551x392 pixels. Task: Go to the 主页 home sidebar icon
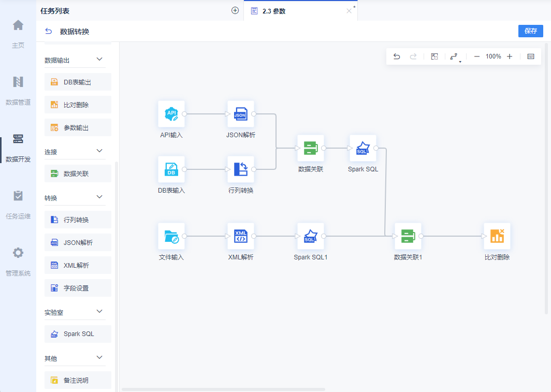point(18,34)
